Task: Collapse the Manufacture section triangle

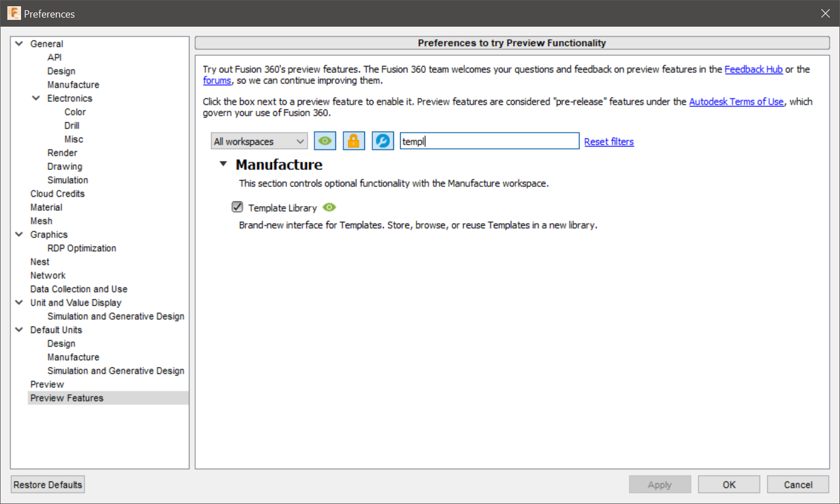Action: click(x=224, y=164)
